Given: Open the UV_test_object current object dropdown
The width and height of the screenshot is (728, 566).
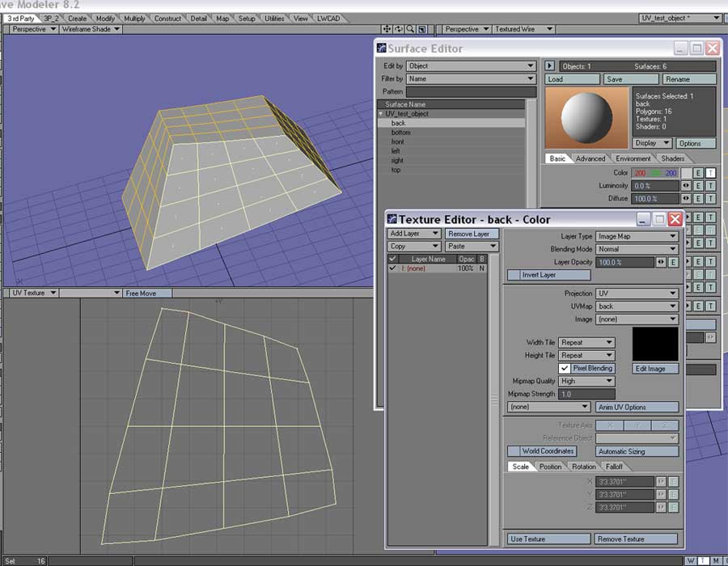Looking at the screenshot, I should [x=679, y=18].
